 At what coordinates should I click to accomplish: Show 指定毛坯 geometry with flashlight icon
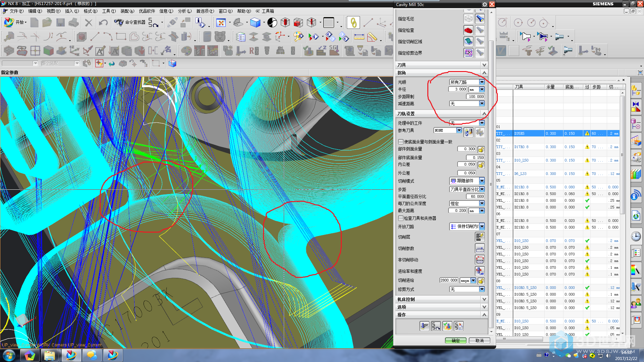(480, 19)
